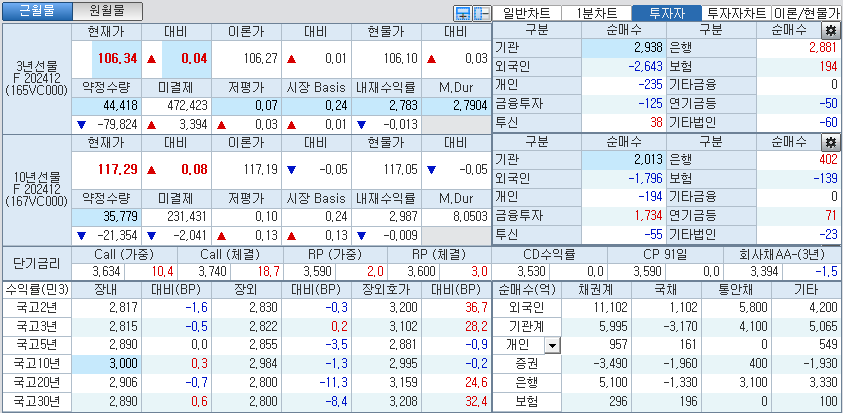
Task: Click the 10년선물 F 202412 contract label
Action: [37, 189]
